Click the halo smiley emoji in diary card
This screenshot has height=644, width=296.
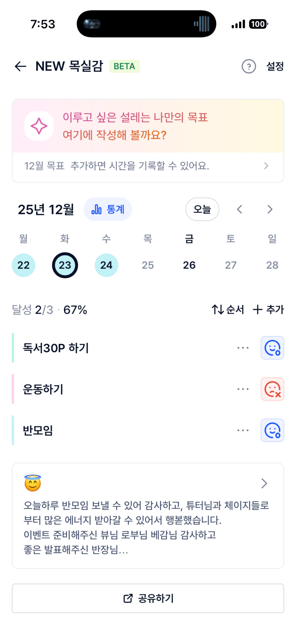33,483
